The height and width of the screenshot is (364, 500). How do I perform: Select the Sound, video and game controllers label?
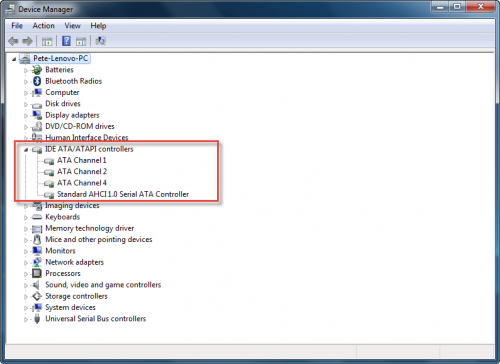pos(103,285)
